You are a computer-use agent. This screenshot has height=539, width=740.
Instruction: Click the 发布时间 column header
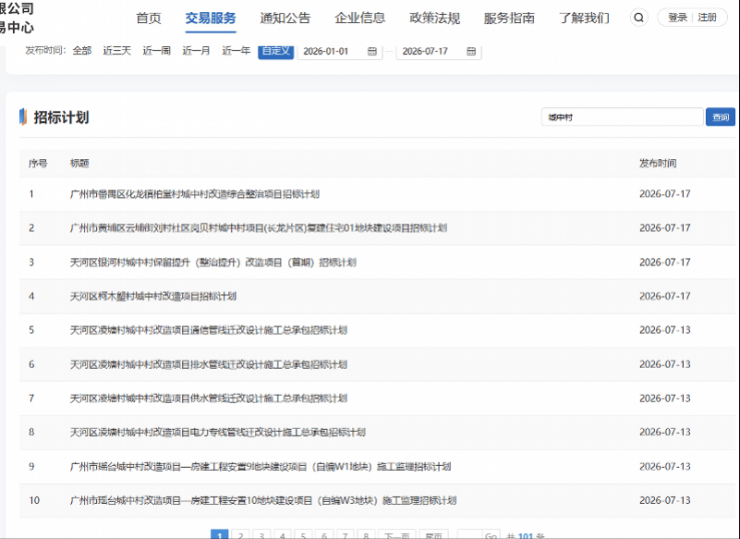pos(657,163)
